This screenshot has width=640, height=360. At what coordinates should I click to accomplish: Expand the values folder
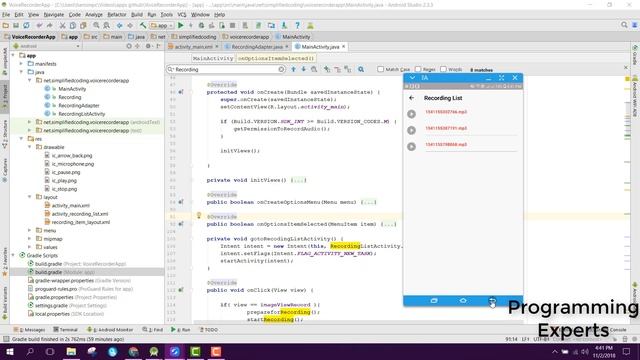pyautogui.click(x=29, y=247)
